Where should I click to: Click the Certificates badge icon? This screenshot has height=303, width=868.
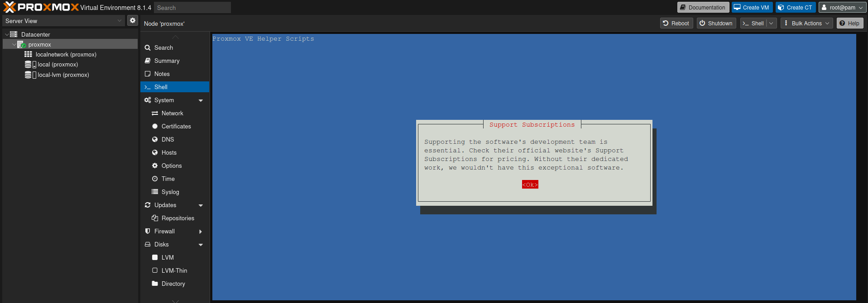pyautogui.click(x=155, y=126)
